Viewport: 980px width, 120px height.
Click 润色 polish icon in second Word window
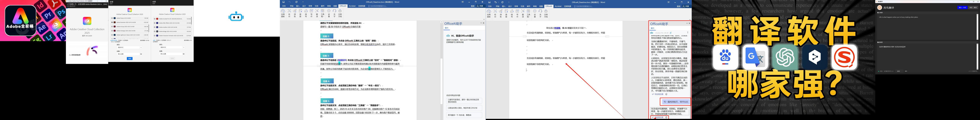click(501, 13)
